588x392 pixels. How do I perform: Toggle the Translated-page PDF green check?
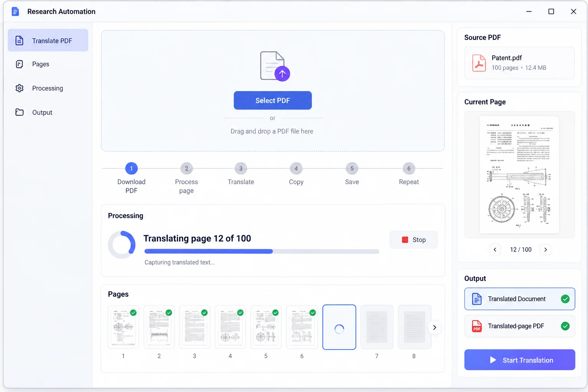[565, 326]
